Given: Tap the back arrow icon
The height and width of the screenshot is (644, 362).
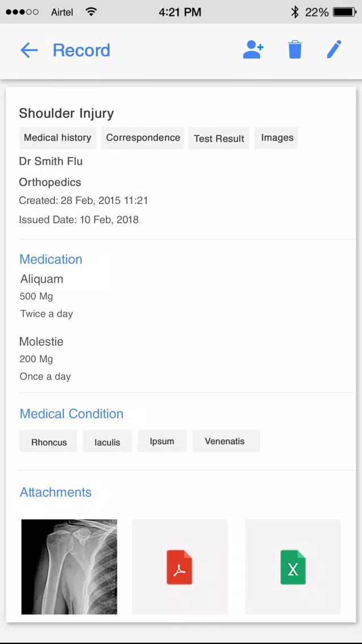Looking at the screenshot, I should tap(29, 50).
